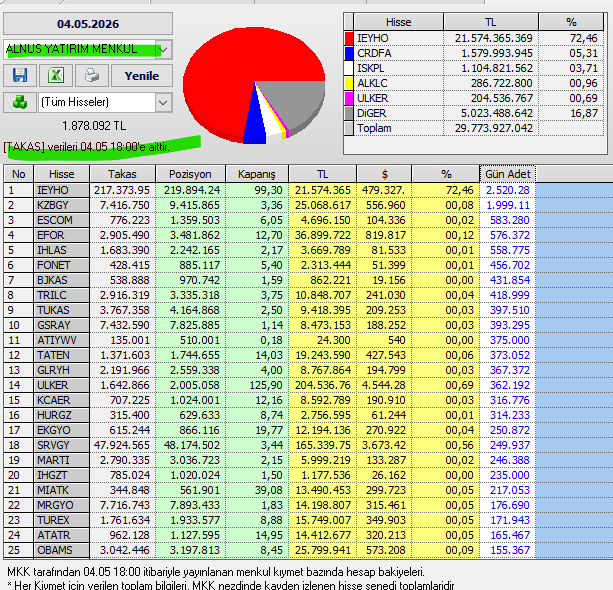This screenshot has height=590, width=613.
Task: Click the Hisse header in the summary table
Action: pyautogui.click(x=398, y=22)
